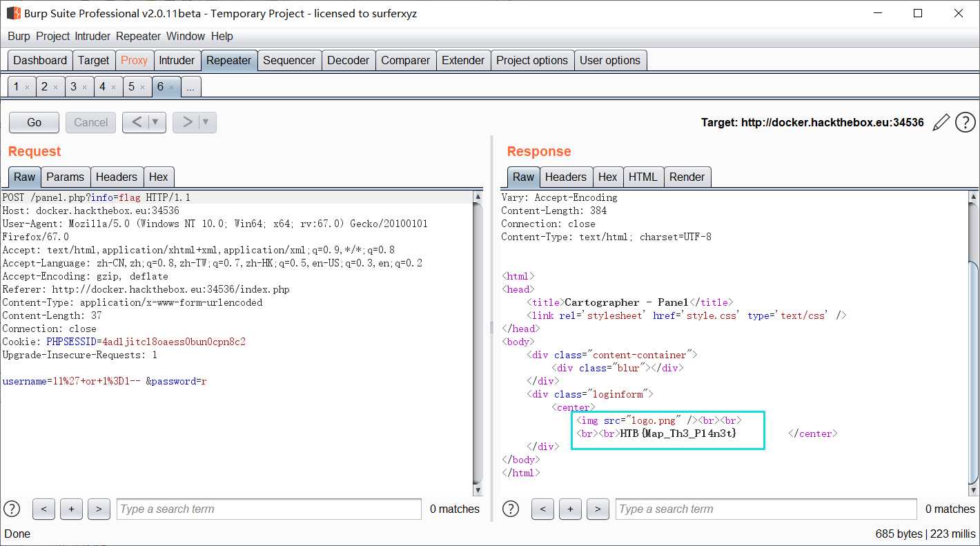980x546 pixels.
Task: Show response Headers view
Action: (565, 177)
